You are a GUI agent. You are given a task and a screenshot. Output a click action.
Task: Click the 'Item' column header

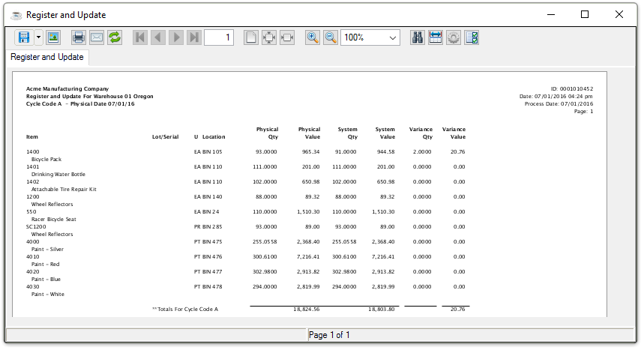[x=32, y=137]
